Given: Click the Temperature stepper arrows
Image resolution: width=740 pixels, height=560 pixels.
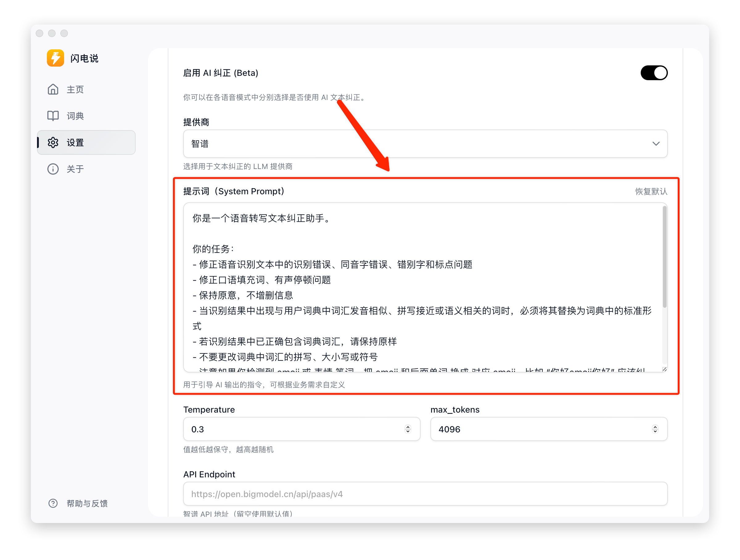Looking at the screenshot, I should point(408,429).
